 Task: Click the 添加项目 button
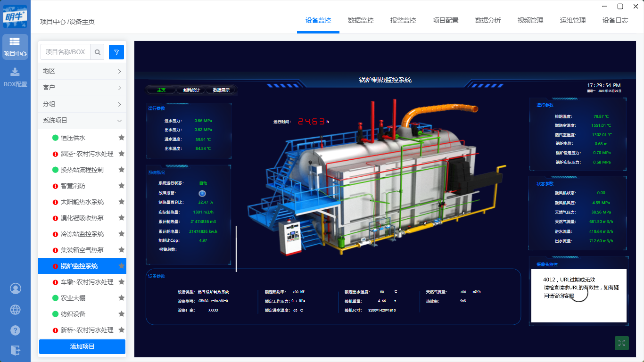pyautogui.click(x=82, y=346)
